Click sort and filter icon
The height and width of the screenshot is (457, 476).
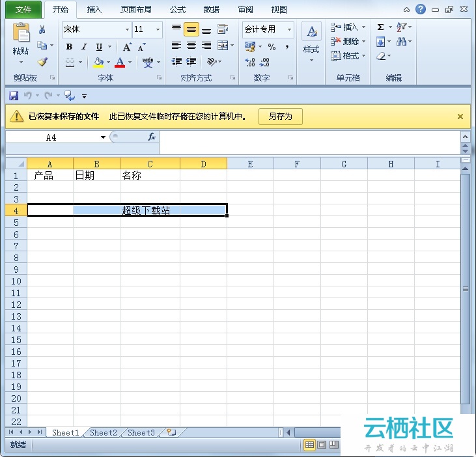click(401, 27)
